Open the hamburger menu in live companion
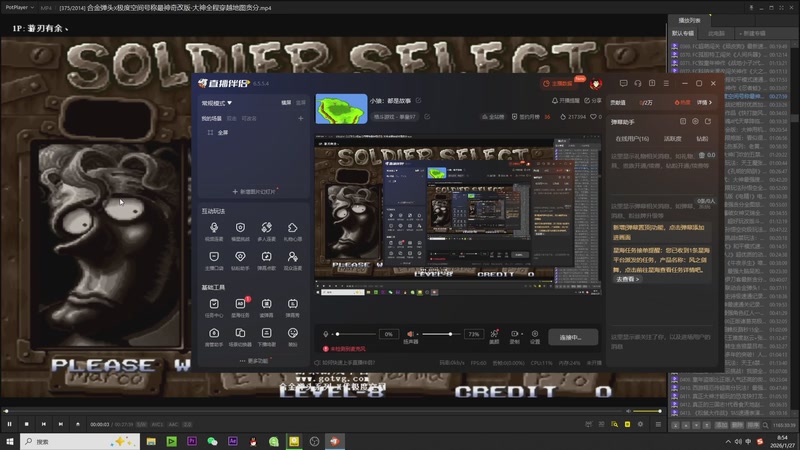The height and width of the screenshot is (450, 800). click(666, 83)
